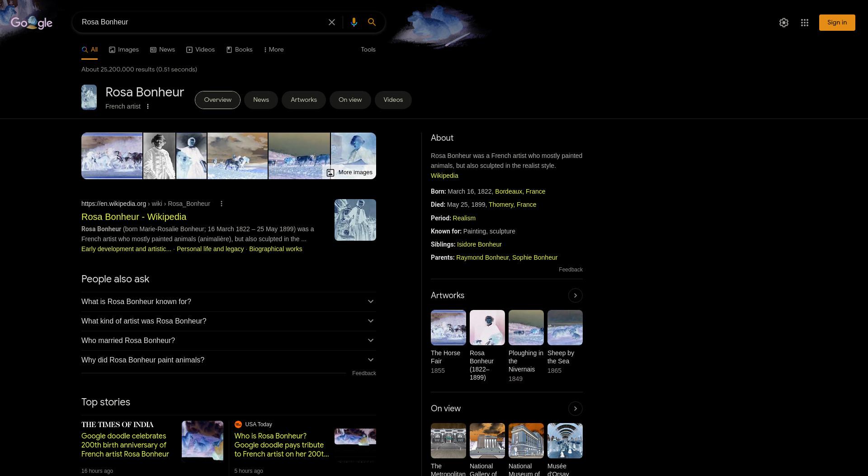The image size is (868, 476).
Task: Go to Personal life and legacy sitelink
Action: (210, 249)
